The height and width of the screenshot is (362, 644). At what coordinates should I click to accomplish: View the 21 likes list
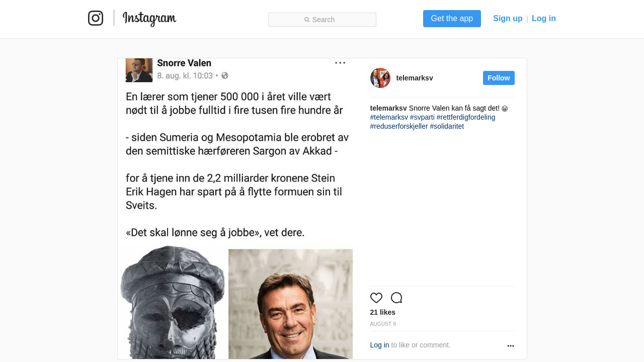coord(383,312)
